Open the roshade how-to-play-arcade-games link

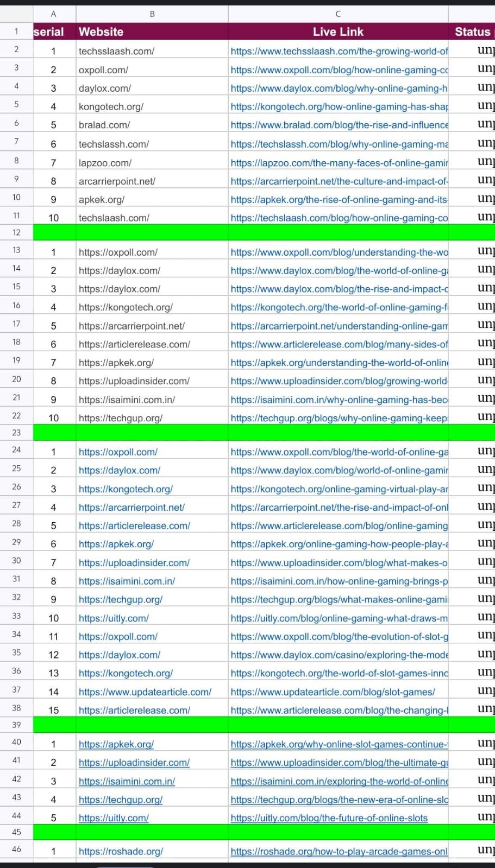[339, 851]
